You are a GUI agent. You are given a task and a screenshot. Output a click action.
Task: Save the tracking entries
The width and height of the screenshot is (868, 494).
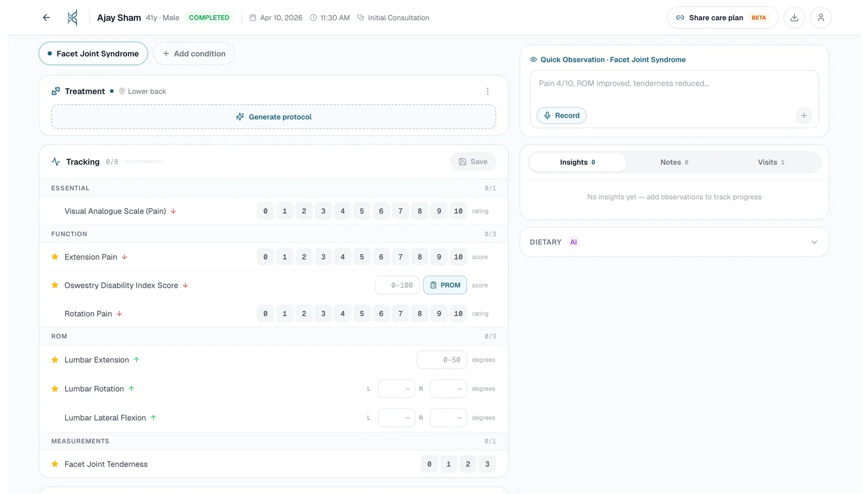click(473, 162)
